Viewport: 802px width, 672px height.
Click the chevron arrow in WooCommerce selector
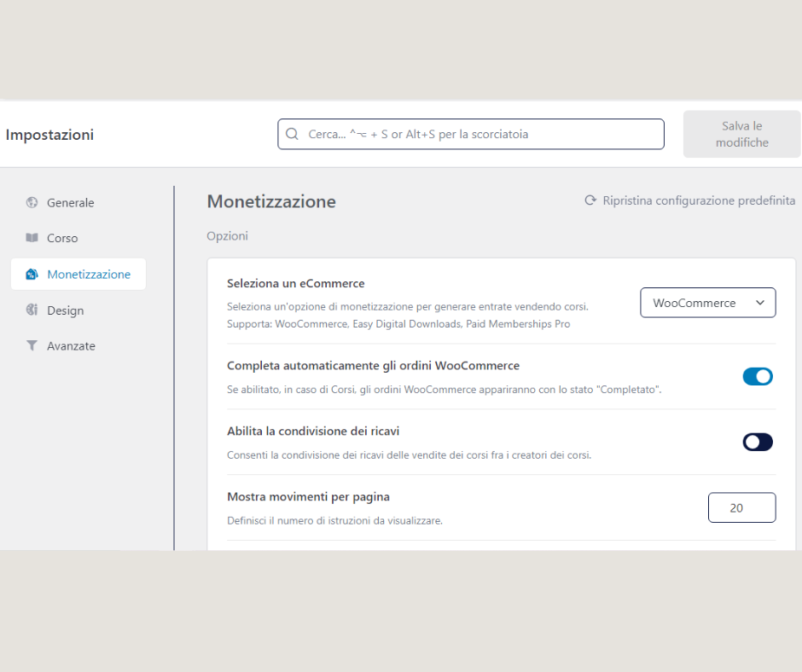pyautogui.click(x=760, y=303)
